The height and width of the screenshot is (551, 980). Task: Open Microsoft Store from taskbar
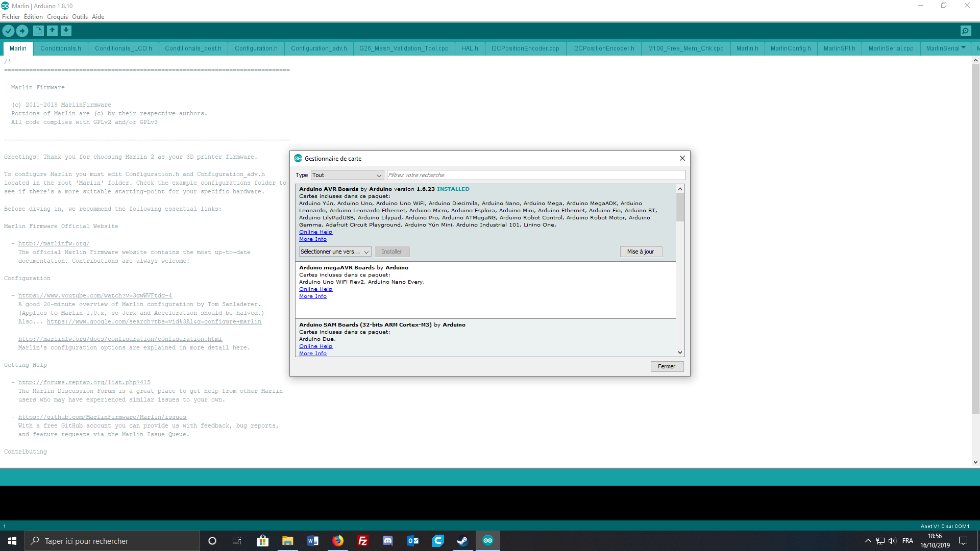262,541
